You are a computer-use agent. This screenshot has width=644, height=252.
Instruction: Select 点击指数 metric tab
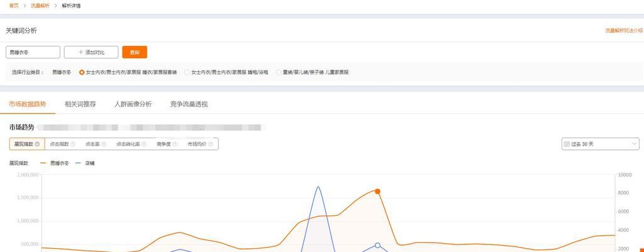(62, 144)
